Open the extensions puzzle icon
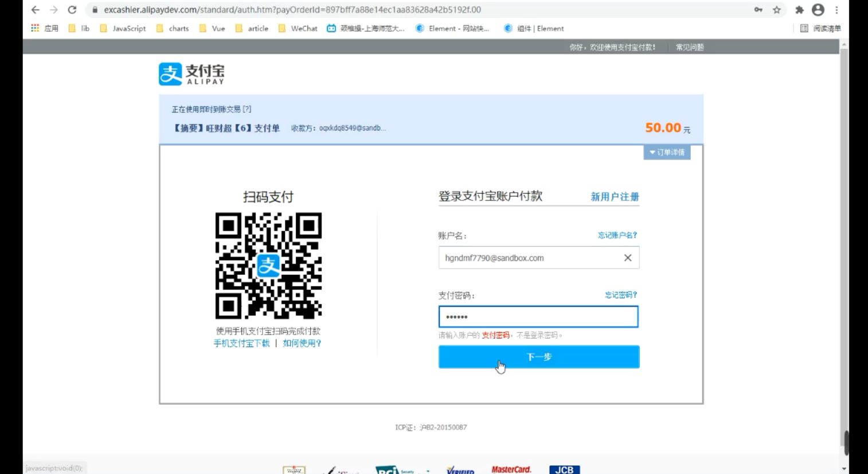This screenshot has width=868, height=474. coord(800,10)
